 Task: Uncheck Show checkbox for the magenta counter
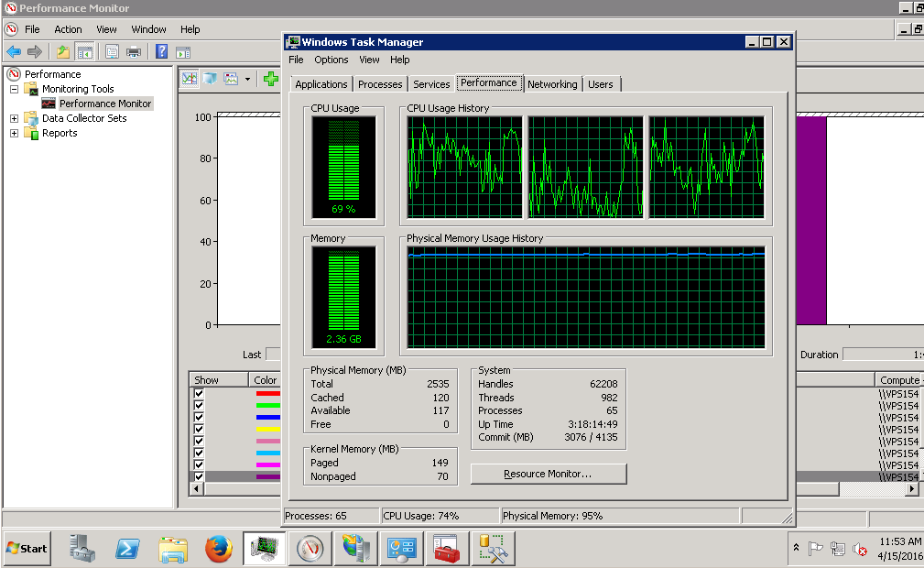(x=199, y=464)
